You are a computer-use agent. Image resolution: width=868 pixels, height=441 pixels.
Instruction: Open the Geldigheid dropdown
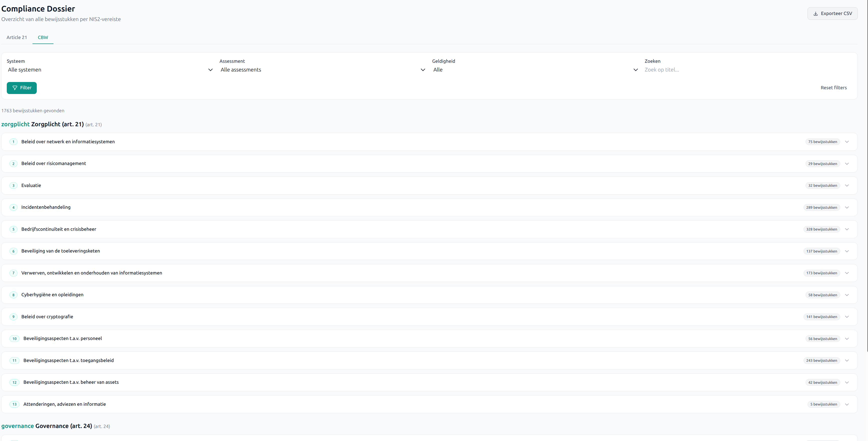coord(535,70)
